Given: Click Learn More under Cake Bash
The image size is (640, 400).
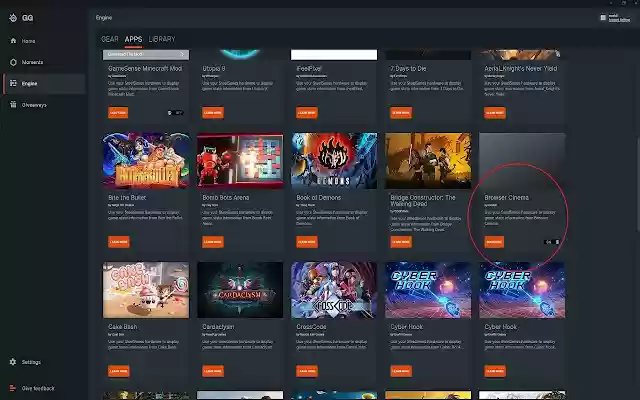Looking at the screenshot, I should point(119,371).
